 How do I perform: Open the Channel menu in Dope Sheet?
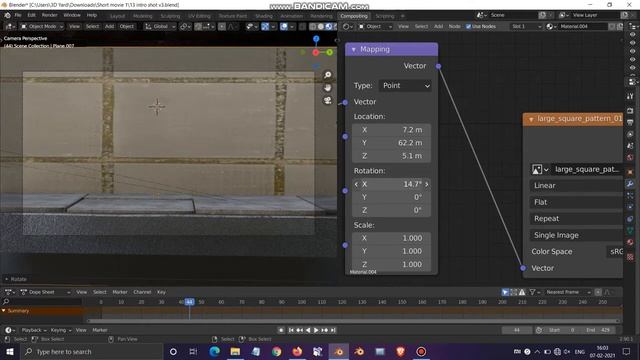(142, 292)
